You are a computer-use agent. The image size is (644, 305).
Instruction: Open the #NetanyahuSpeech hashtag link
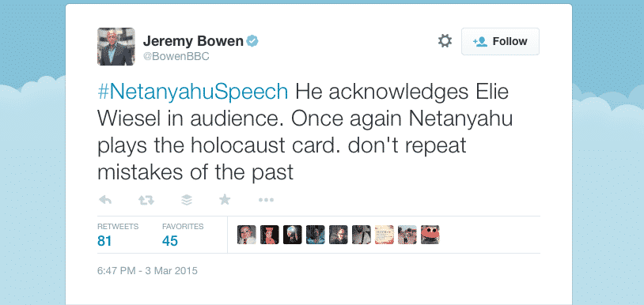[193, 92]
